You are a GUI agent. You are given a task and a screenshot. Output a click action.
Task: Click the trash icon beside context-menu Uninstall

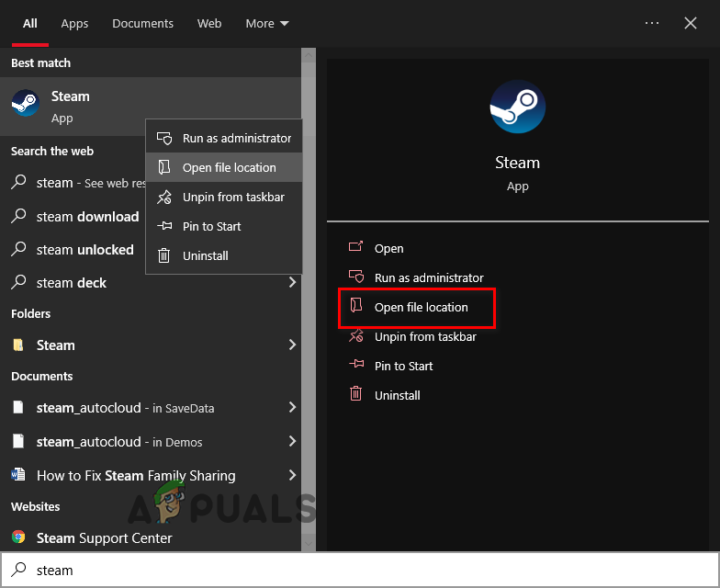(164, 255)
